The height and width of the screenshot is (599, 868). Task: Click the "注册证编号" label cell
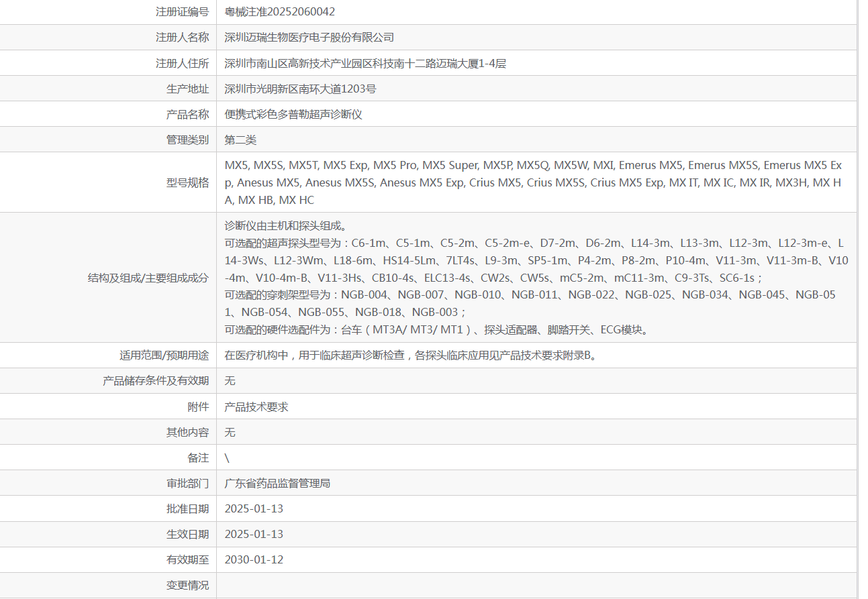(182, 11)
